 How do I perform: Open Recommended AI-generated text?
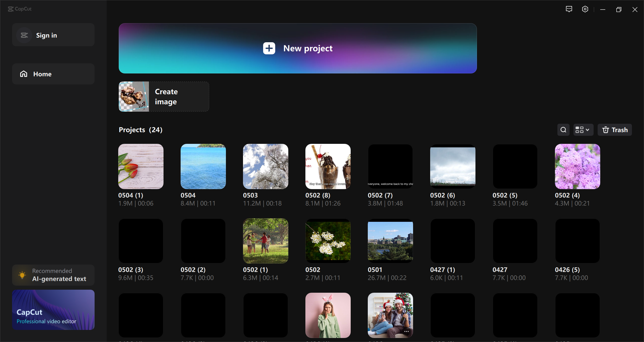pyautogui.click(x=53, y=275)
